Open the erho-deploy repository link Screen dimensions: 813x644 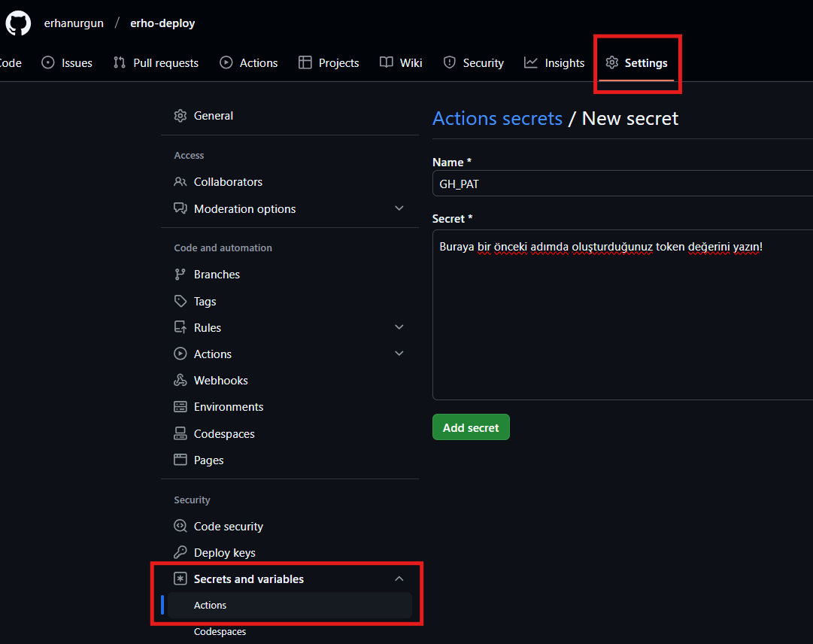162,23
